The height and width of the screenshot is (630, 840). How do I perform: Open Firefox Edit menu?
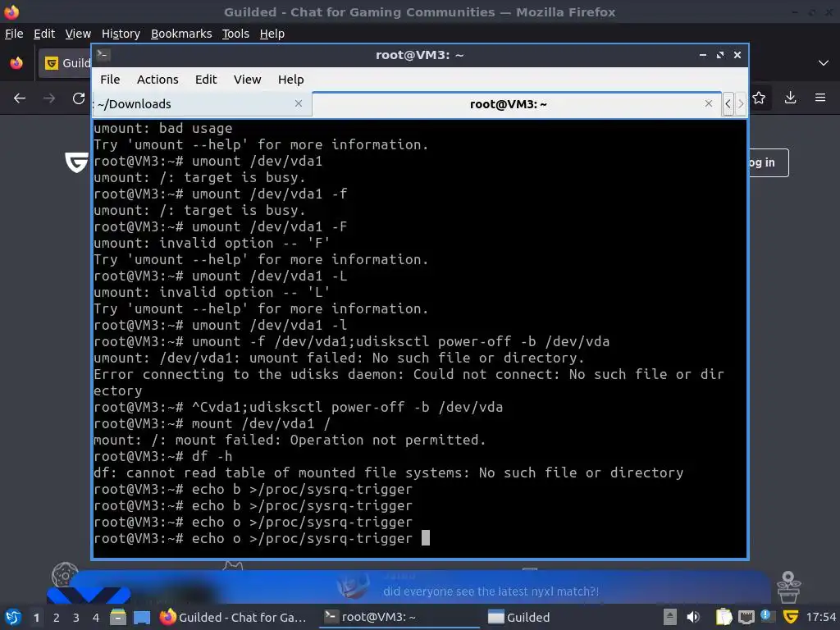point(44,34)
